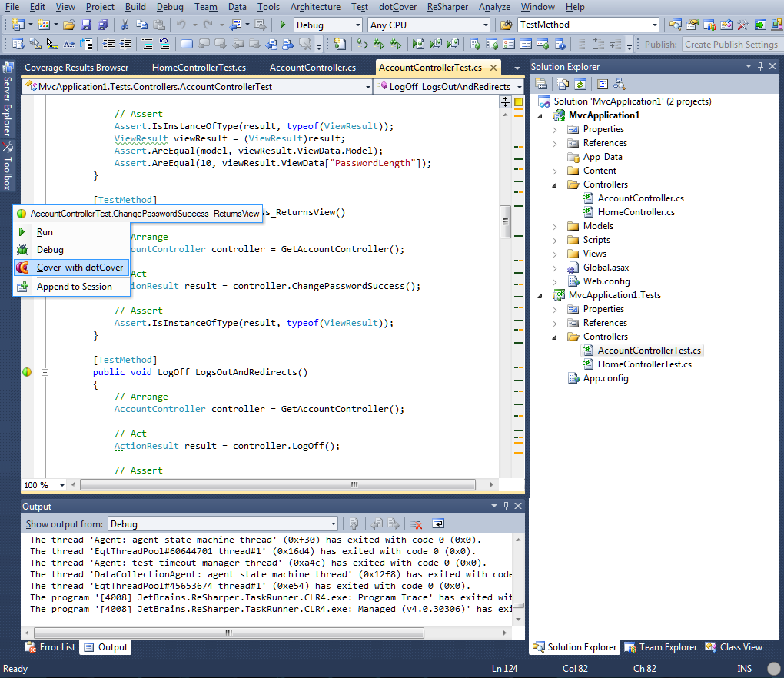Click the Solution Explorer pin icon
Image resolution: width=784 pixels, height=678 pixels.
click(x=760, y=66)
